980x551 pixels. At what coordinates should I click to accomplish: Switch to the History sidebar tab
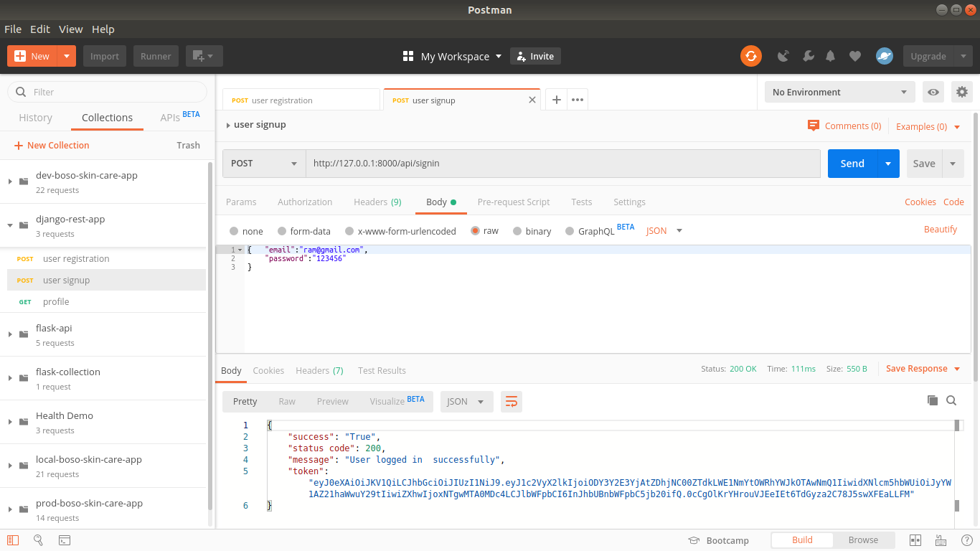35,118
